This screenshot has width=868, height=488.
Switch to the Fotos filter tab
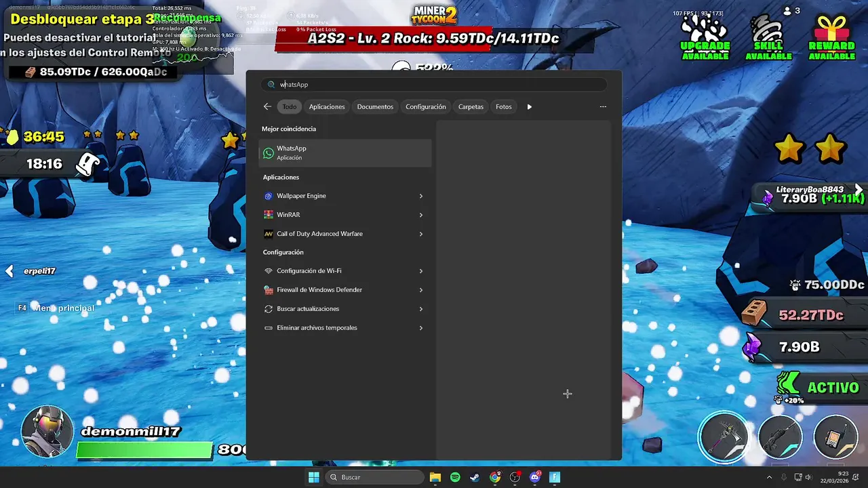503,106
